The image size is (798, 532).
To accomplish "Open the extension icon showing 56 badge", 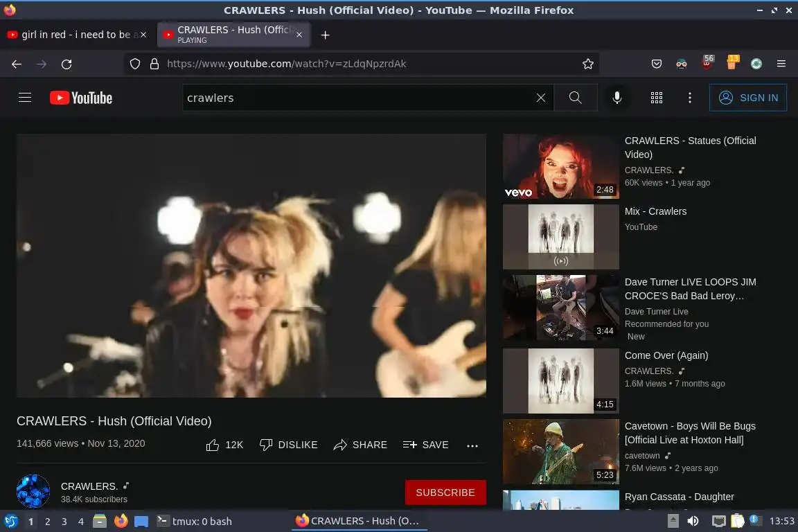I will [707, 62].
